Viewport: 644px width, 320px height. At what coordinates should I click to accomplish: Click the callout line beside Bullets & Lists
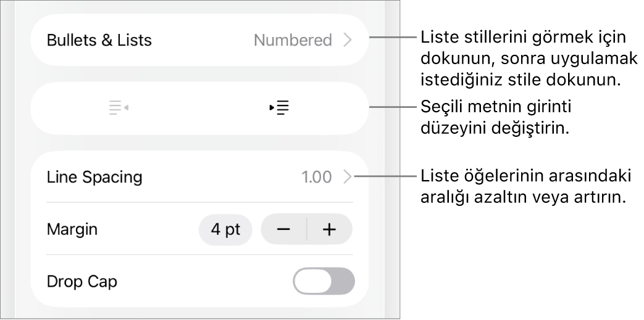(x=393, y=37)
